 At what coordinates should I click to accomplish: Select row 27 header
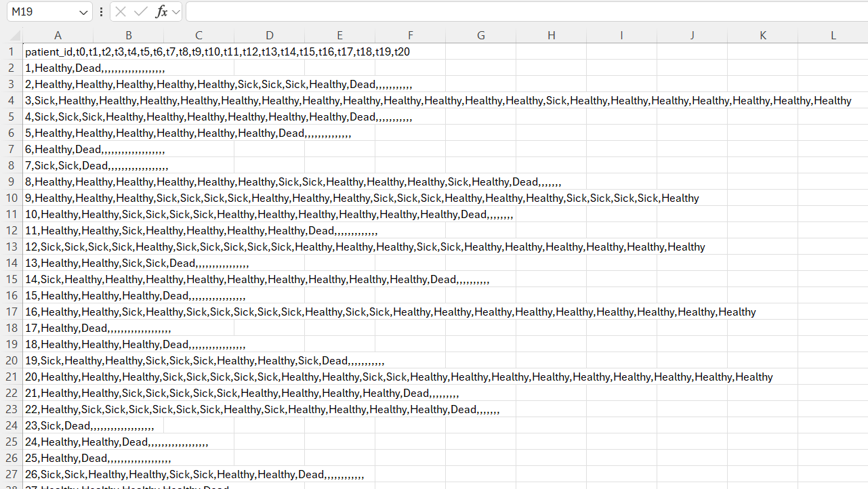(12, 474)
